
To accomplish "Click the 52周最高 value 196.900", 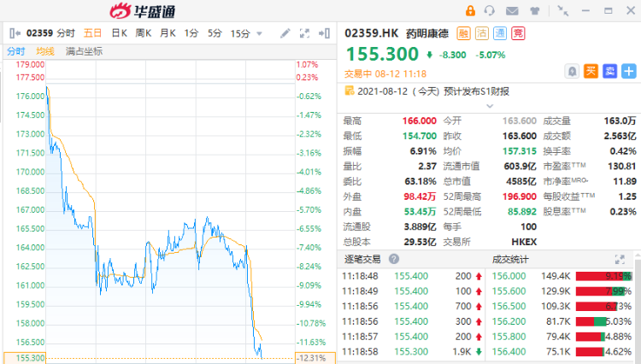I will tap(519, 197).
